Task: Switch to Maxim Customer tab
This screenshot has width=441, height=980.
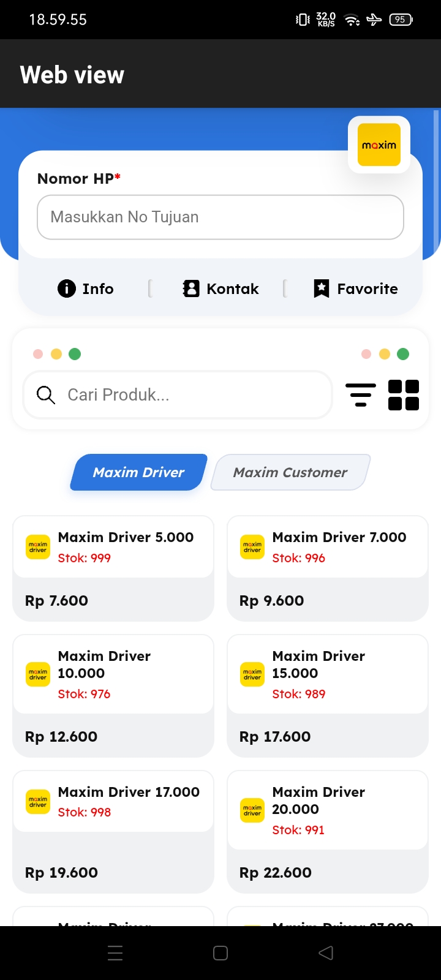Action: [290, 472]
